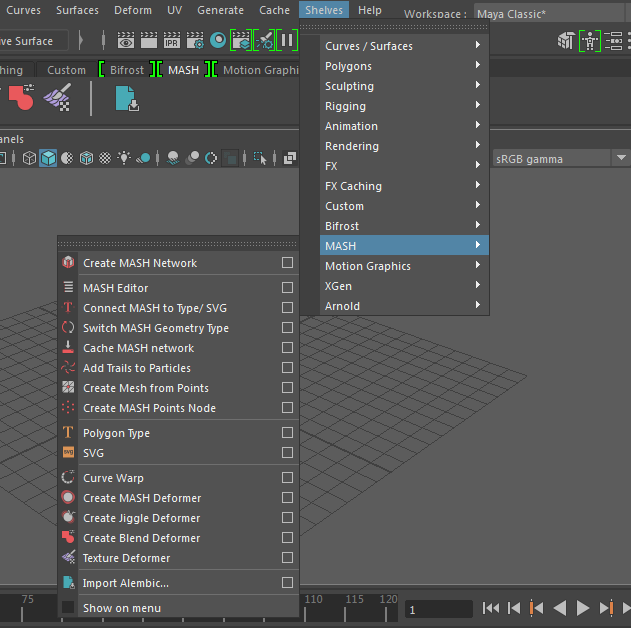Tear off the MASH submenu dotted handle
Viewport: 631px width, 628px height.
[x=178, y=243]
